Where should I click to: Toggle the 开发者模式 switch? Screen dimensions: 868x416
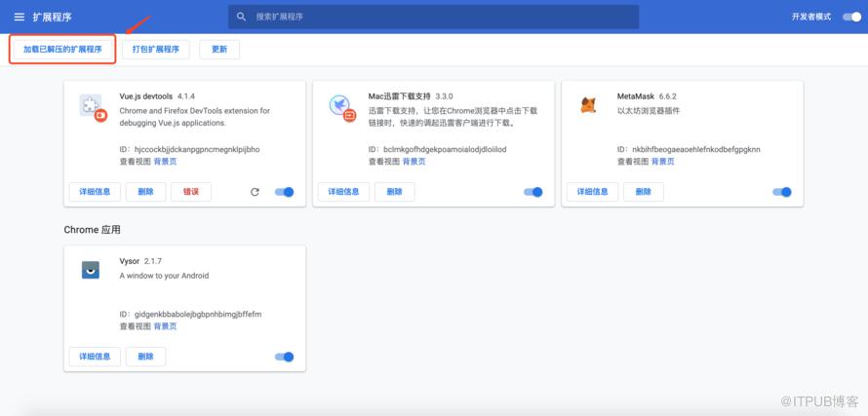click(x=852, y=17)
